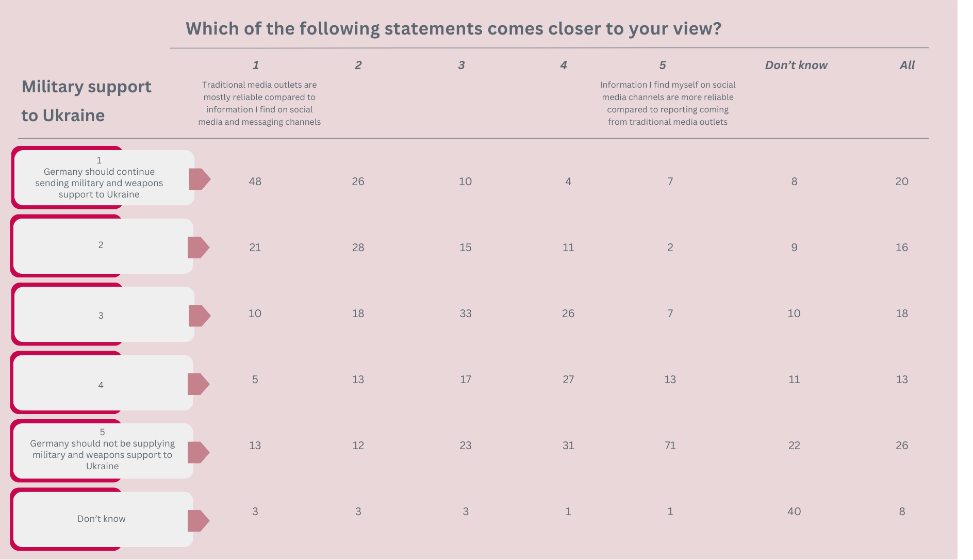Click the arrow icon beside row 4
The image size is (973, 560).
click(x=199, y=384)
